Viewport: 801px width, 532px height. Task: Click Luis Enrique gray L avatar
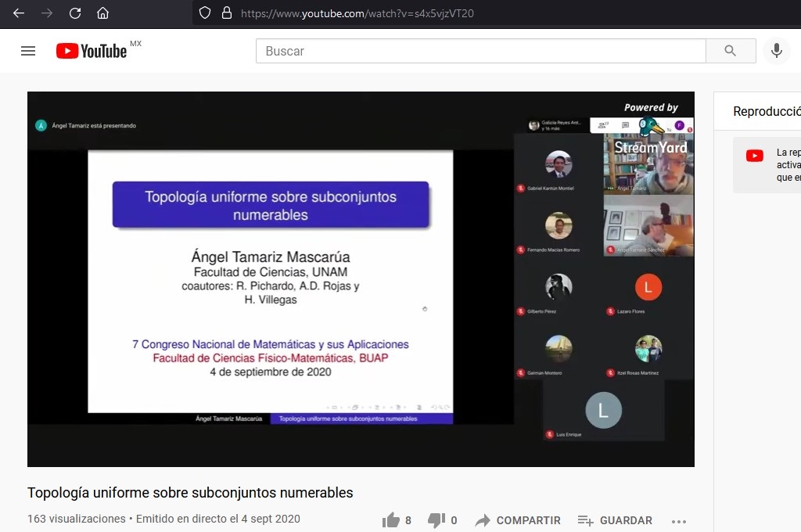point(603,410)
